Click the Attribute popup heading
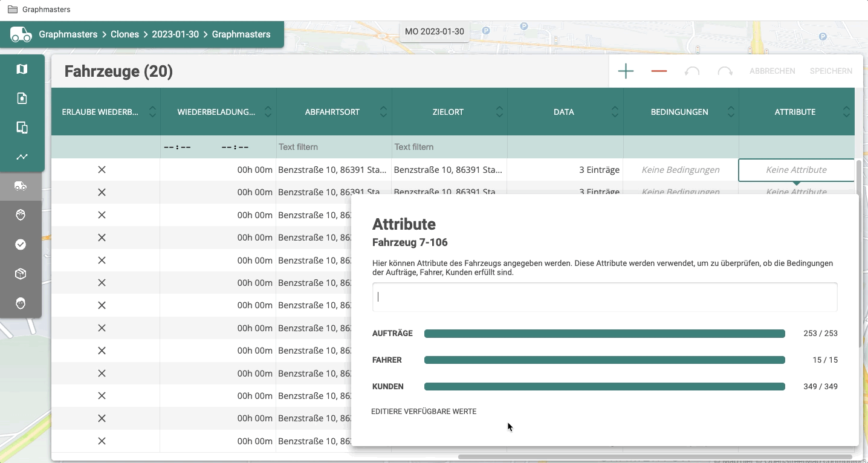This screenshot has height=463, width=868. pos(404,224)
